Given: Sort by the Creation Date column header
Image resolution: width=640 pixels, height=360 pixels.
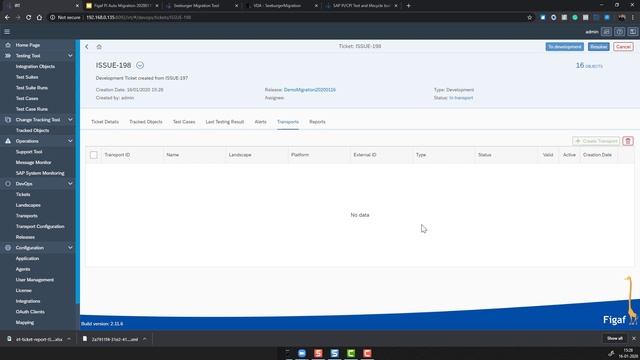Looking at the screenshot, I should click(x=597, y=155).
